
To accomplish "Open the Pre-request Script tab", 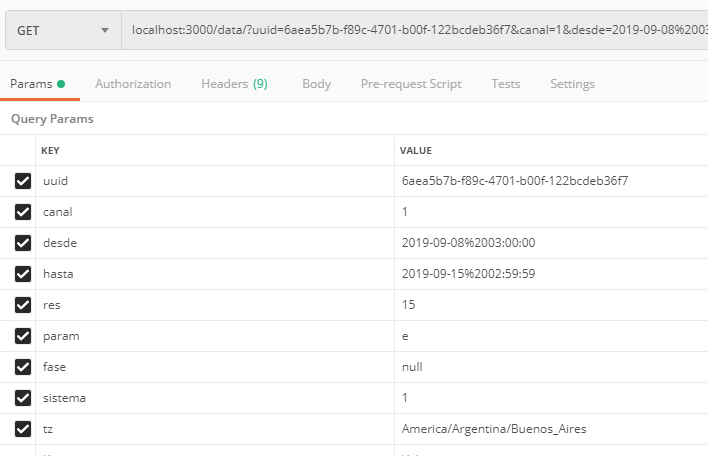I will tap(411, 84).
